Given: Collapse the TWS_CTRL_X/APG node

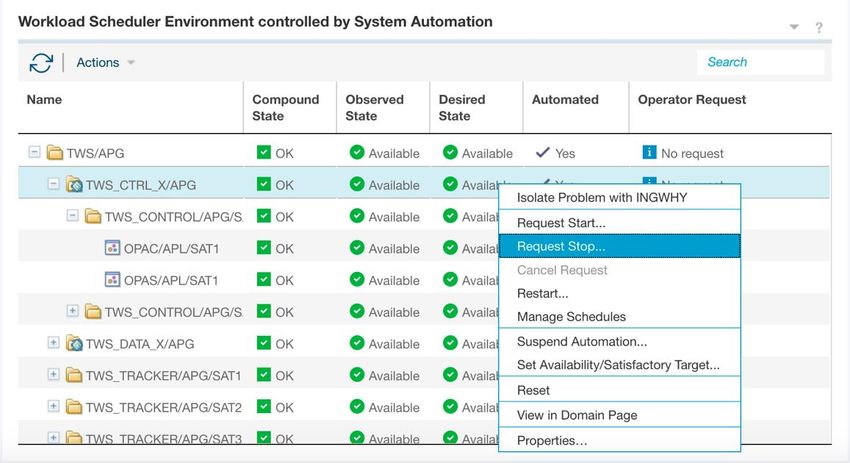Looking at the screenshot, I should [53, 184].
